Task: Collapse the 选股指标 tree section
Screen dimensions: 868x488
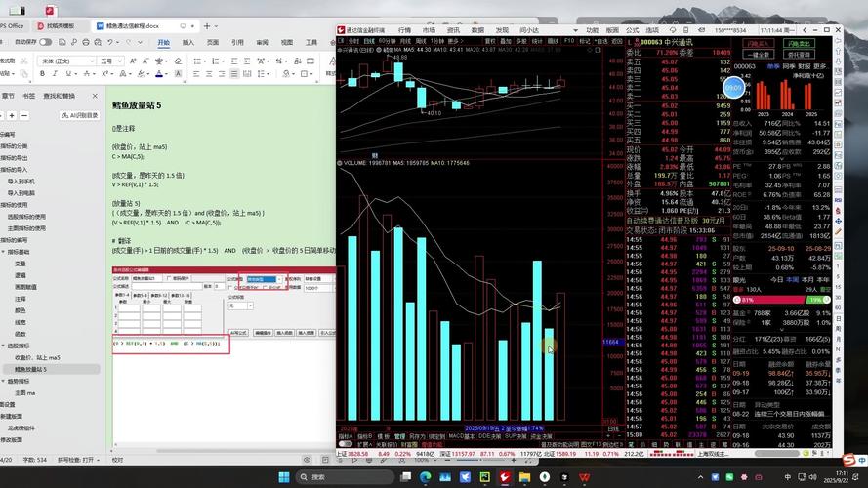Action: [x=5, y=347]
